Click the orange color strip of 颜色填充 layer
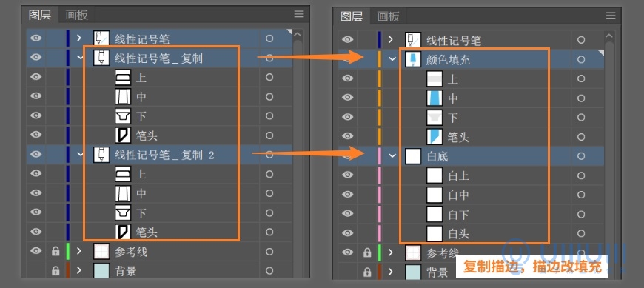Viewport: 644px width, 288px height. pos(380,59)
